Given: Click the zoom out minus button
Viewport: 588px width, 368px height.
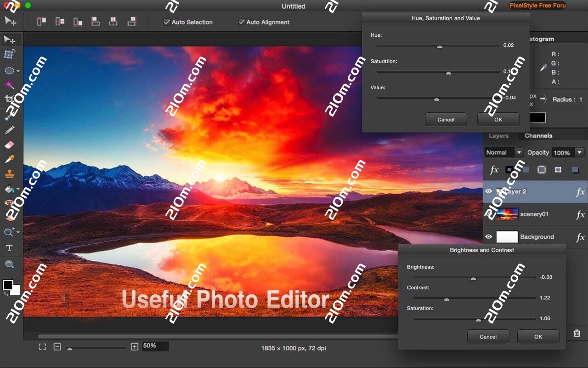Looking at the screenshot, I should click(x=57, y=347).
